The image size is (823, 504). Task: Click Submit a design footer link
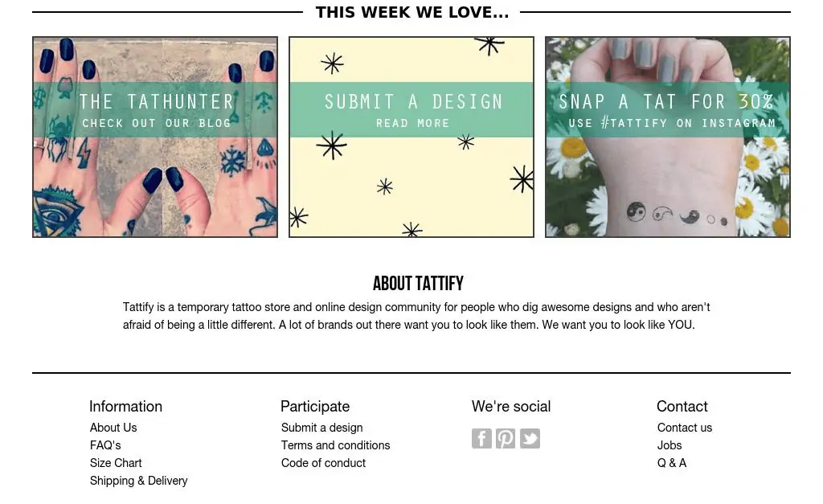click(321, 428)
